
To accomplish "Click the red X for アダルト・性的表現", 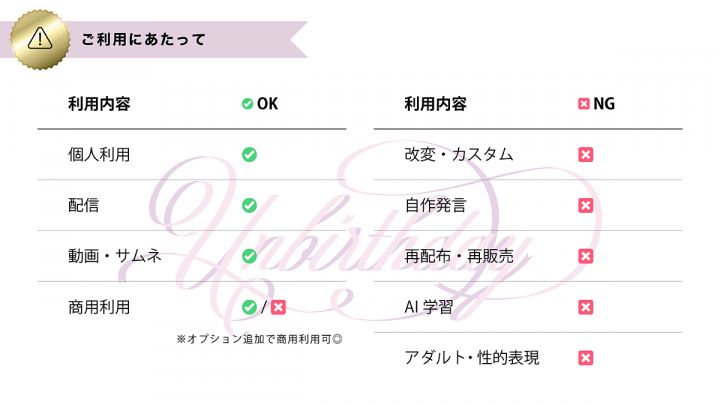I will [586, 358].
